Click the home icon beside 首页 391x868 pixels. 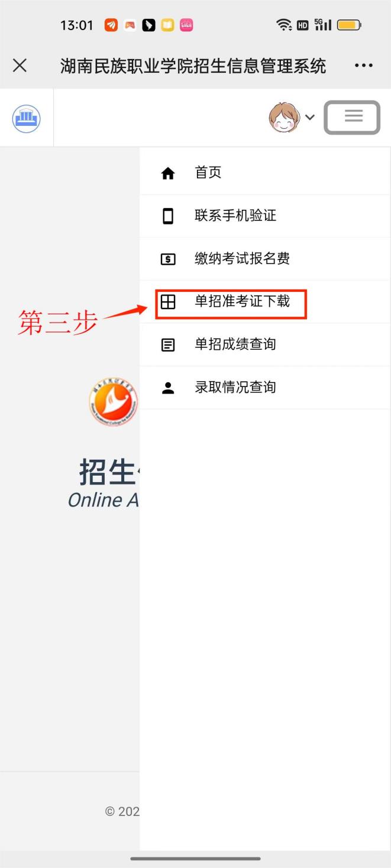click(168, 173)
